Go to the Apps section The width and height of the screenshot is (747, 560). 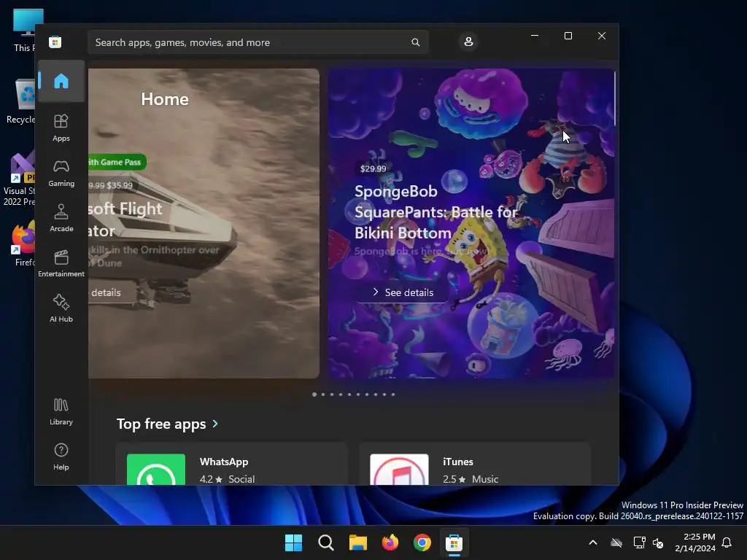(61, 128)
